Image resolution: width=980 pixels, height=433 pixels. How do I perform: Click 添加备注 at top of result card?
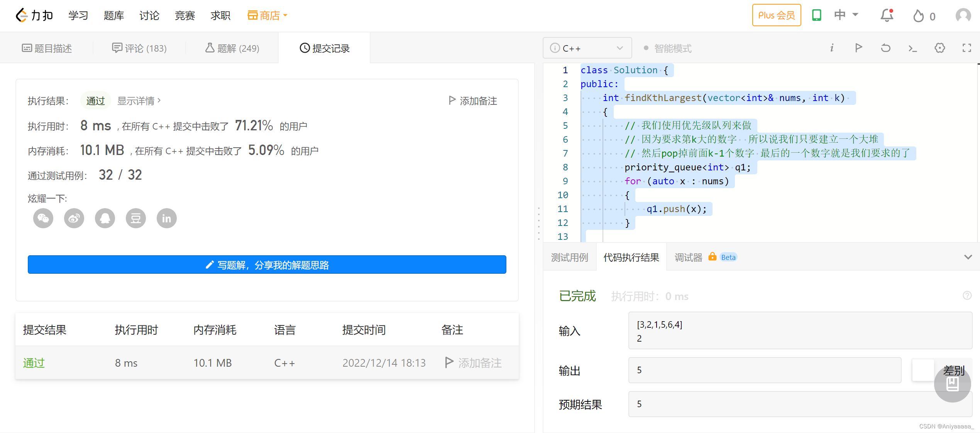(473, 101)
